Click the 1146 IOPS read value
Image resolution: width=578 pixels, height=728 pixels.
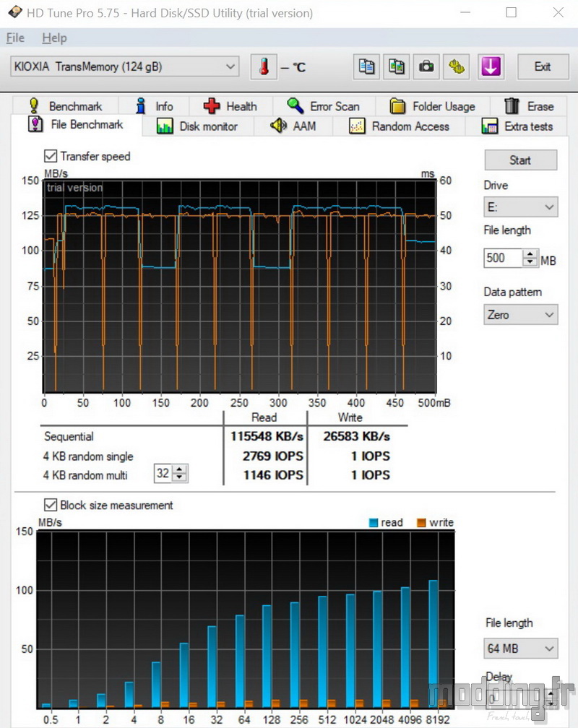point(273,475)
